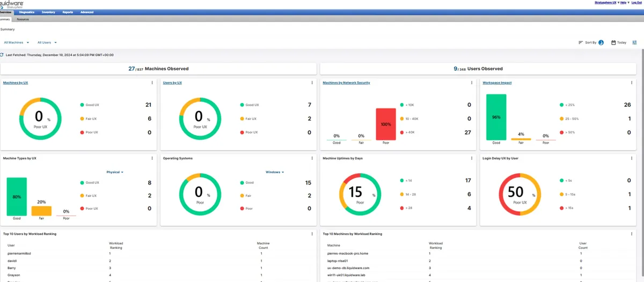This screenshot has width=644, height=282.
Task: Expand the Help dropdown arrow
Action: [x=628, y=3]
